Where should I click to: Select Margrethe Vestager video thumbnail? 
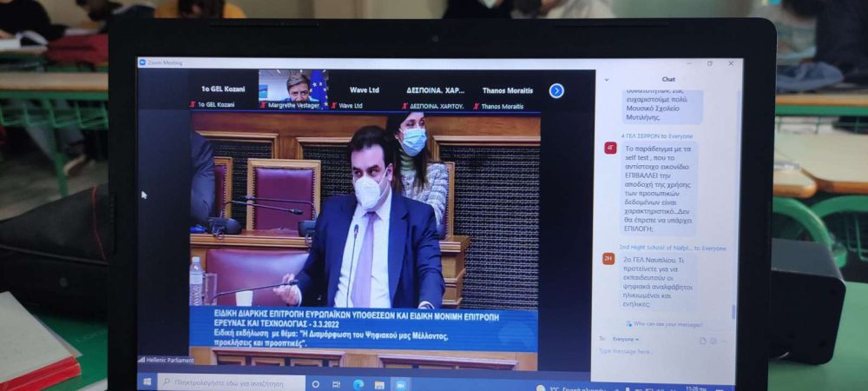(x=293, y=88)
